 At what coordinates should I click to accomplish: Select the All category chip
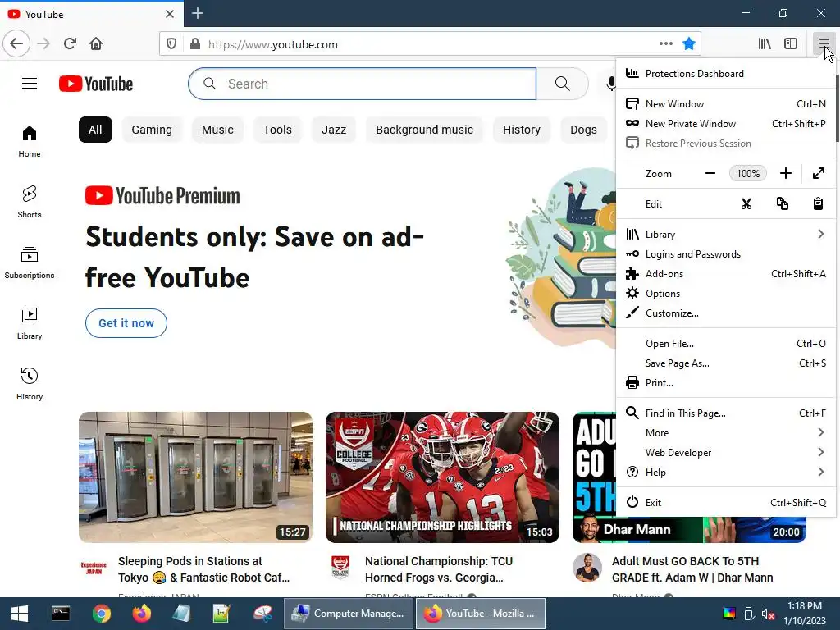click(x=95, y=130)
